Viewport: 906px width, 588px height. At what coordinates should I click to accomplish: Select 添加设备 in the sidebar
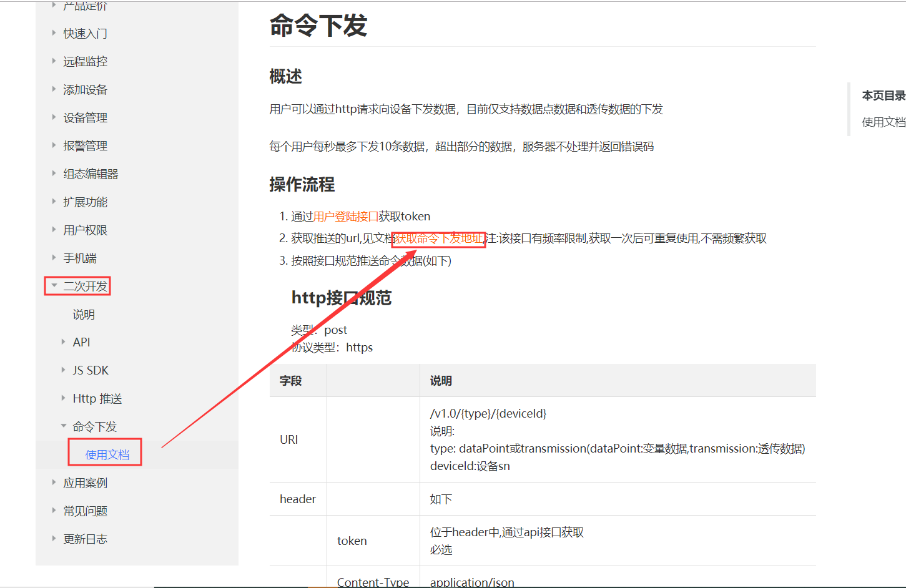tap(85, 89)
